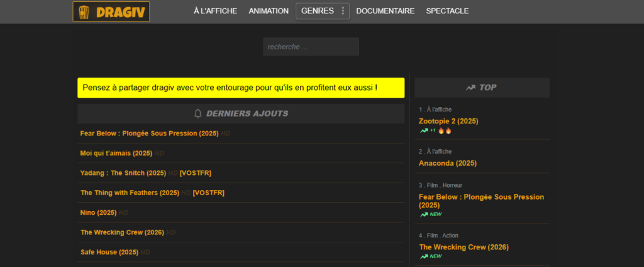Open the ANIMATION menu item
The image size is (644, 267).
pyautogui.click(x=269, y=11)
